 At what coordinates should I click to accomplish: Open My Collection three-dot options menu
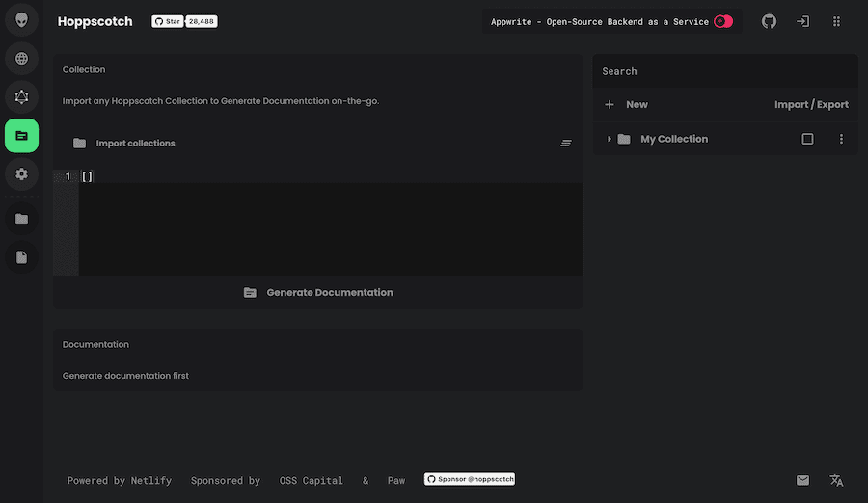click(841, 139)
